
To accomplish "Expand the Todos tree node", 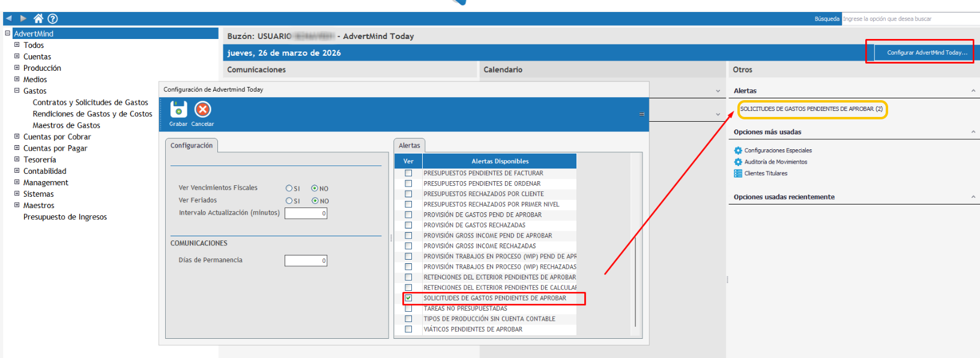I will point(17,45).
